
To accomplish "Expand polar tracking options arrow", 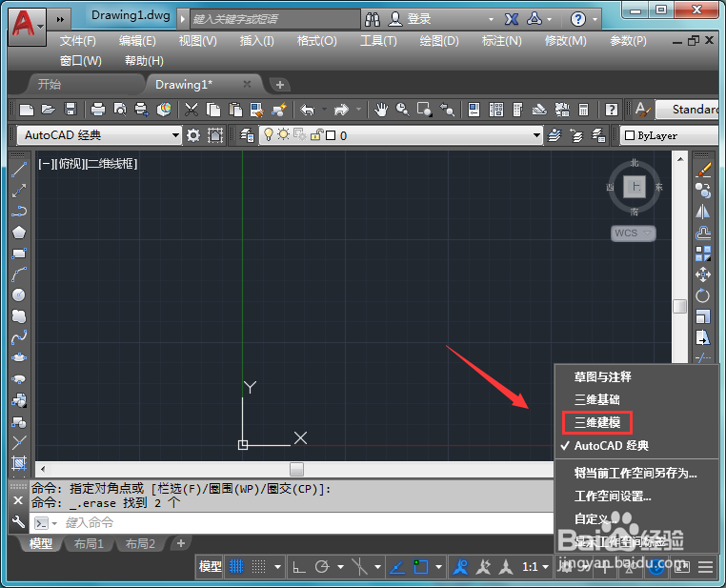I will click(341, 566).
